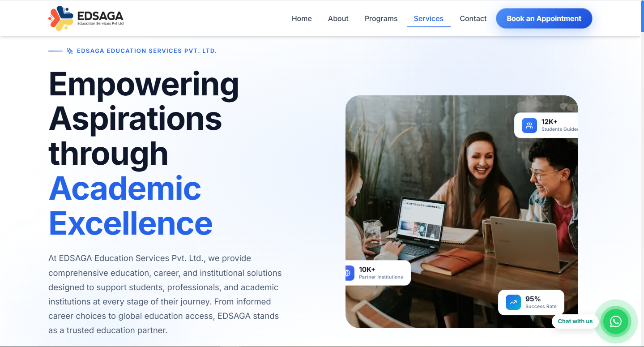This screenshot has height=347, width=644.
Task: Click sparkle icon beside EDSAGA Education Services heading
Action: pos(70,51)
